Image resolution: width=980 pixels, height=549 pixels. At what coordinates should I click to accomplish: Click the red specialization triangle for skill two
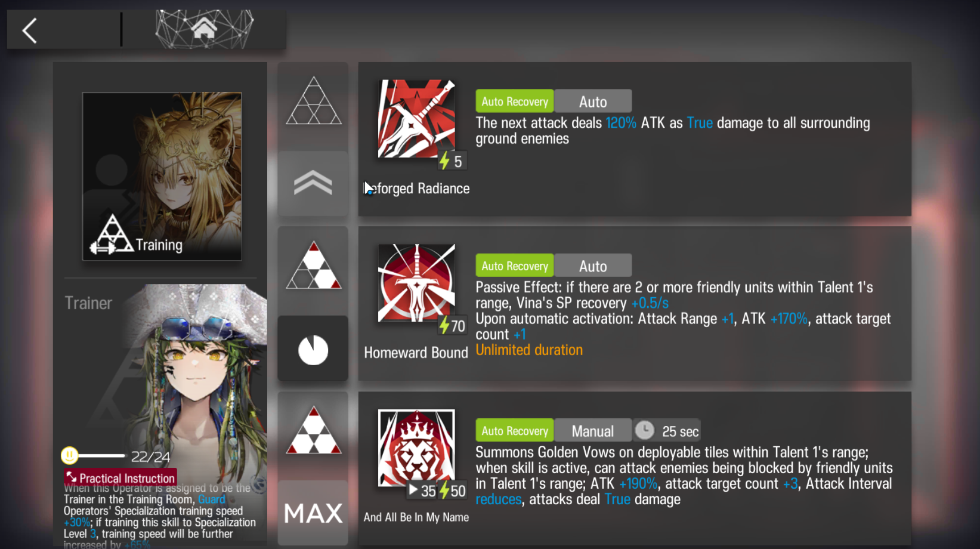coord(313,266)
